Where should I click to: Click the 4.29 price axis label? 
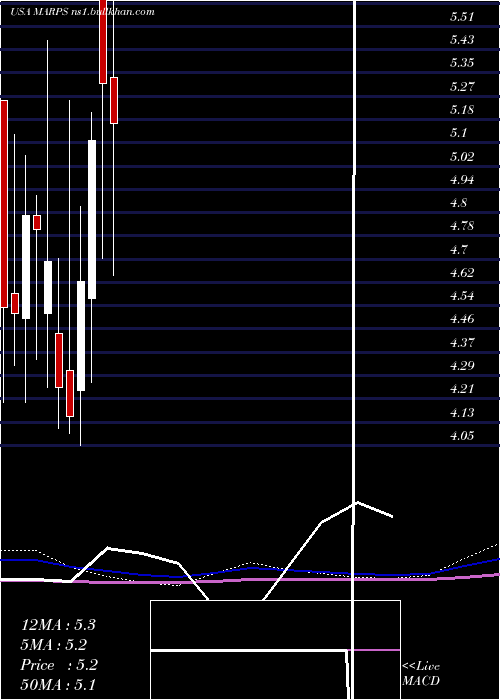pos(462,366)
